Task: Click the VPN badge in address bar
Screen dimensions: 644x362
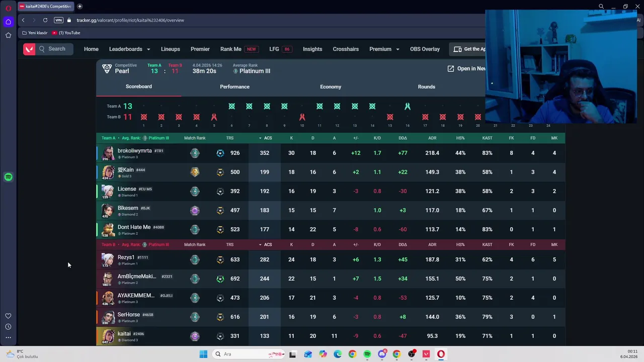Action: [58, 20]
